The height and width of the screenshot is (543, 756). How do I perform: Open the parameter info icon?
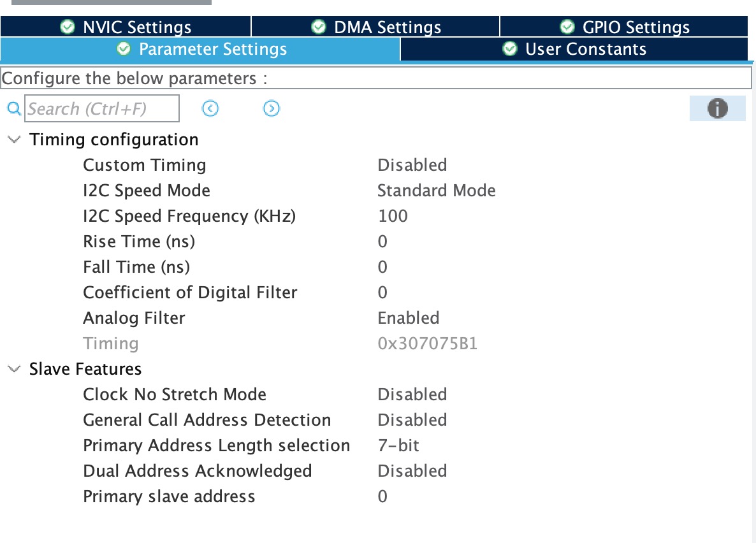717,108
